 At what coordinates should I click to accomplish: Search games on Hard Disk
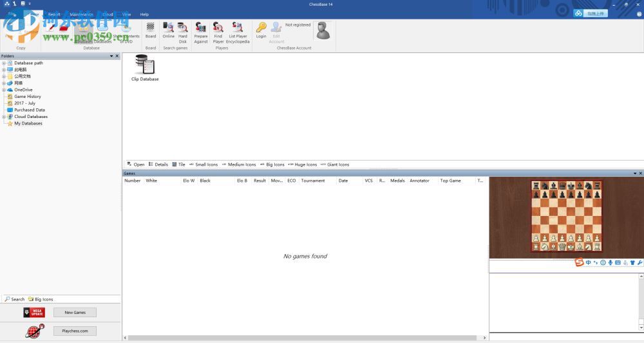183,32
